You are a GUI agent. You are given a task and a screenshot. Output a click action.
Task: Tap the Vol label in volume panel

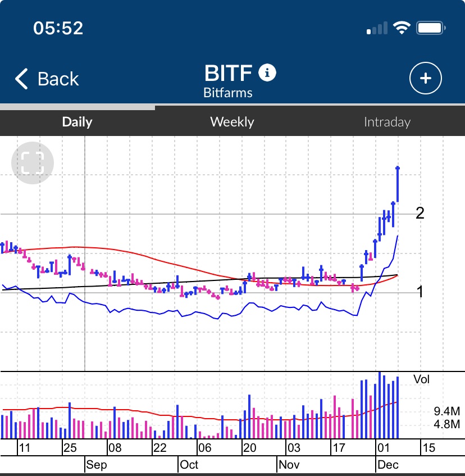[x=421, y=379]
